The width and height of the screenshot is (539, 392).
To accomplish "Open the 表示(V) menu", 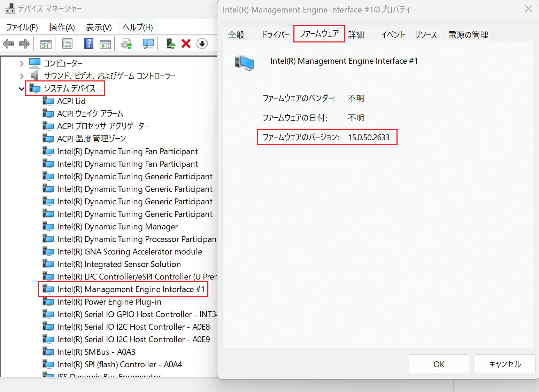I will (99, 27).
